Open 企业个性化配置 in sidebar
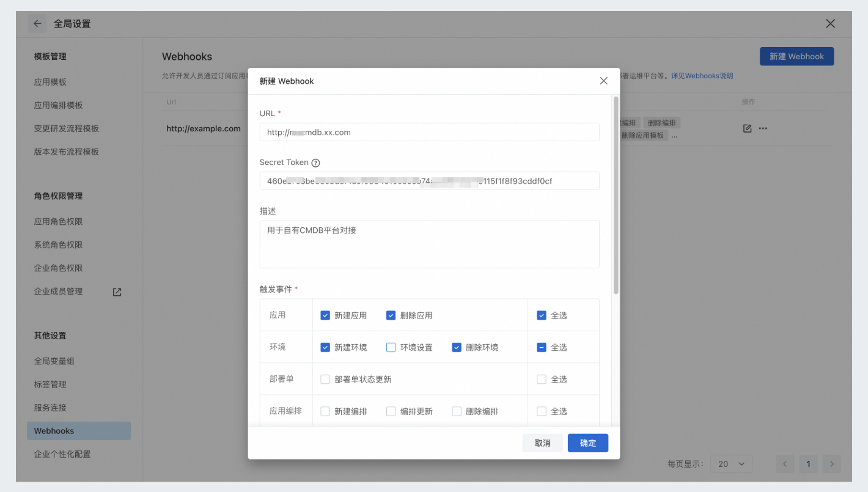This screenshot has height=492, width=868. pyautogui.click(x=62, y=454)
